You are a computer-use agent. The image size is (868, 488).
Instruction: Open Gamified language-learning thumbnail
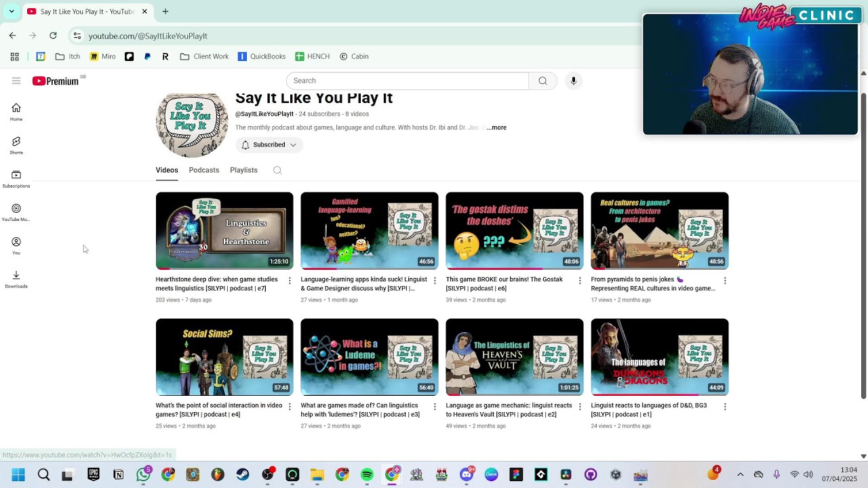[370, 230]
